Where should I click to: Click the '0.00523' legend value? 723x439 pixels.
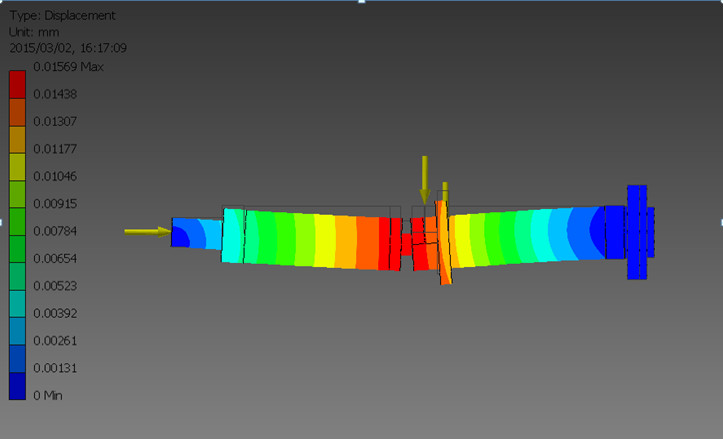(x=55, y=286)
